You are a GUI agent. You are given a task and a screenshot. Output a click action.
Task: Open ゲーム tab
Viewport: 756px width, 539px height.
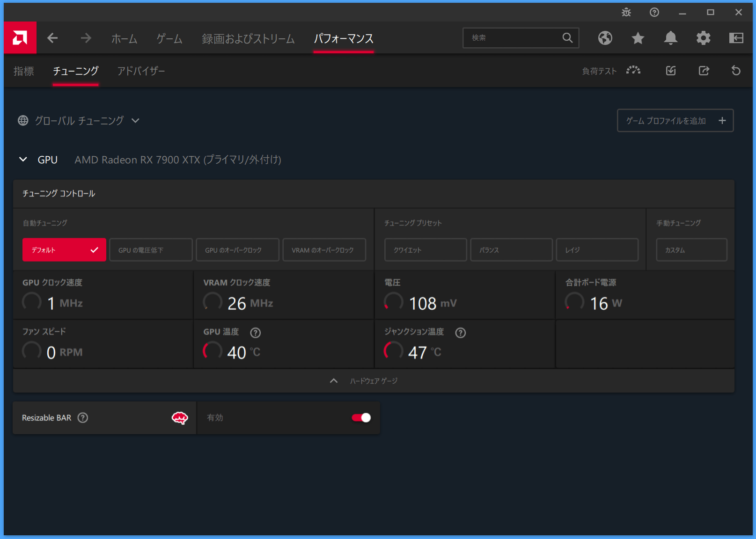pos(169,38)
